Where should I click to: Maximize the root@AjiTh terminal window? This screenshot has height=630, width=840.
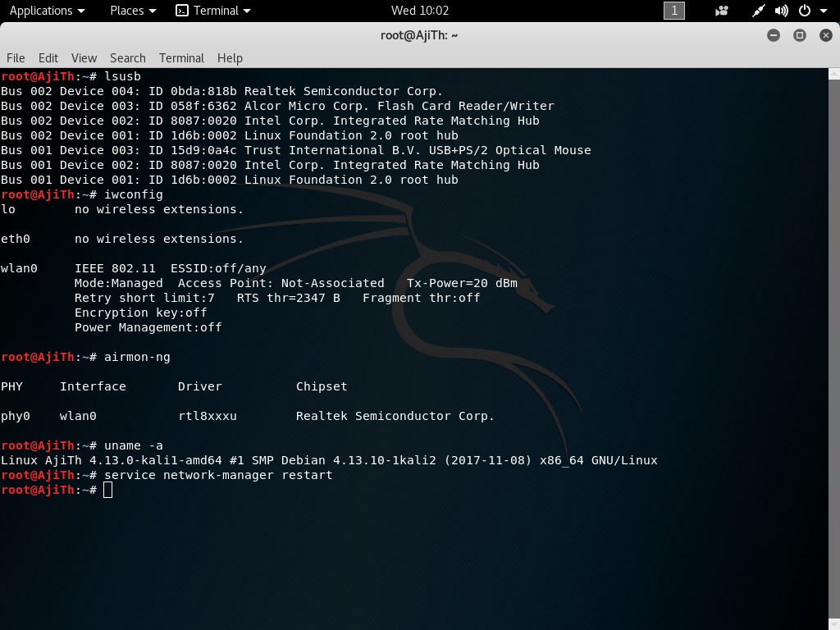click(800, 35)
